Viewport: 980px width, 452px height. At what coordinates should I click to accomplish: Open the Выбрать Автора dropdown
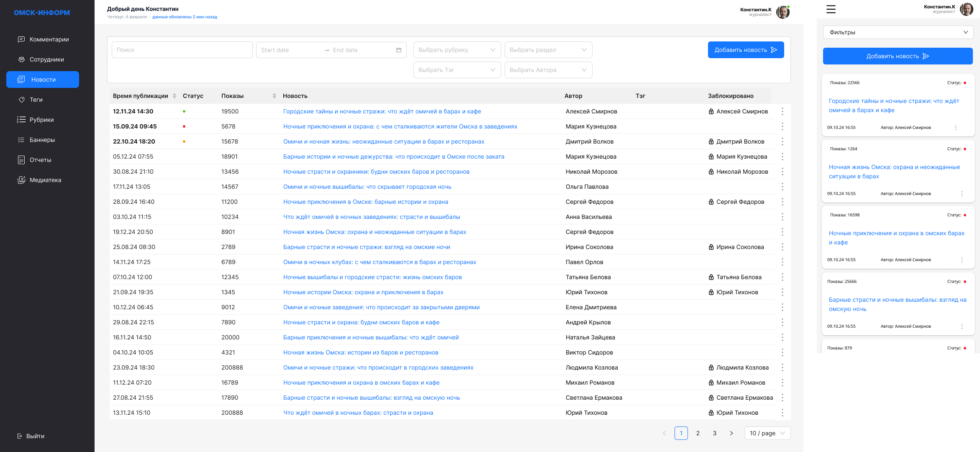tap(548, 70)
